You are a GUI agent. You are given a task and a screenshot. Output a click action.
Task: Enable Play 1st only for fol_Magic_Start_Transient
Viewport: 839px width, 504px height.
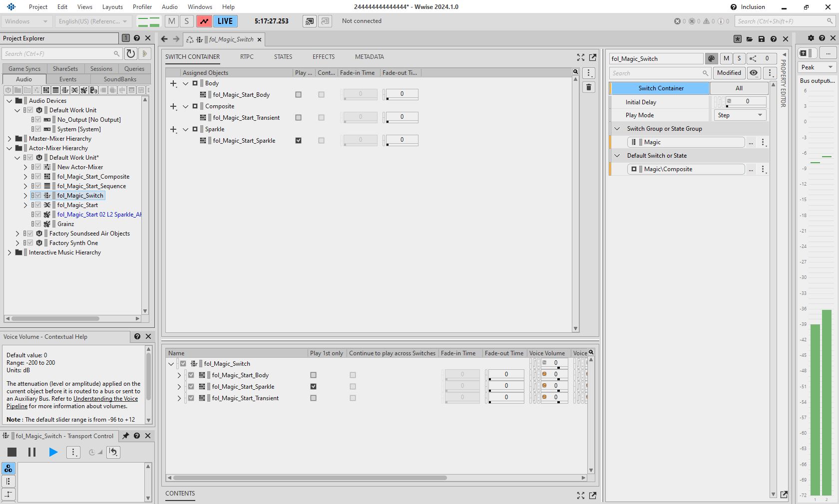(x=313, y=398)
